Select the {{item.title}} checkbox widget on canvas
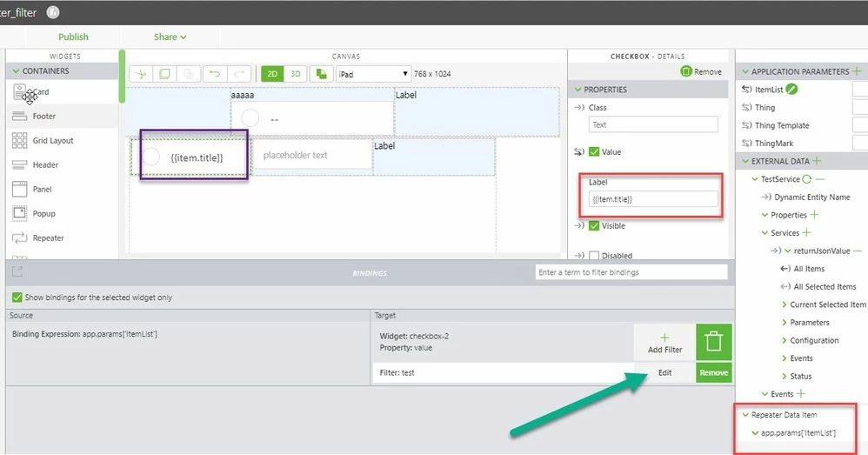Screen dimensions: 868x455 [x=190, y=157]
